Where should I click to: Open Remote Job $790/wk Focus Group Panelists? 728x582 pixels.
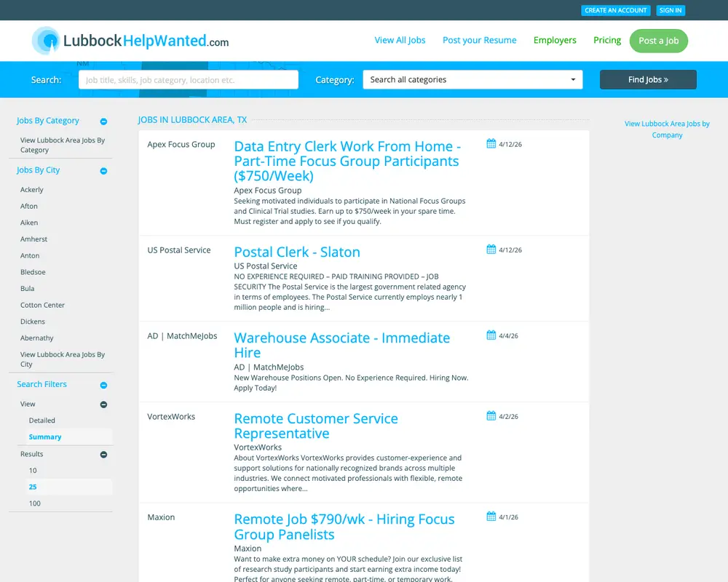click(344, 527)
